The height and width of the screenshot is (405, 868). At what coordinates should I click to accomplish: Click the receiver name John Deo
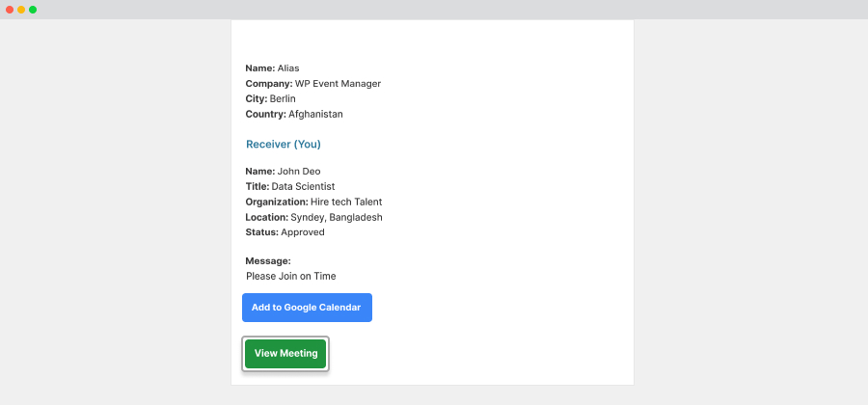coord(299,172)
